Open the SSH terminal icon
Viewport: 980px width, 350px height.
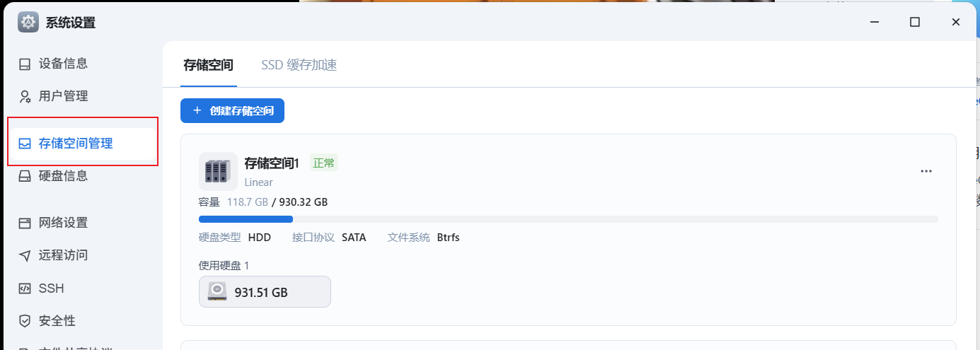25,288
